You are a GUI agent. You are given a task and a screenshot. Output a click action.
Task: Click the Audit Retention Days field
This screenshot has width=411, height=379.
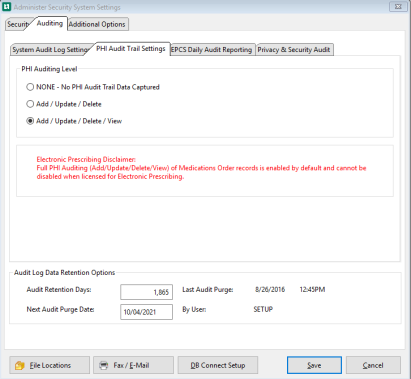pos(146,292)
